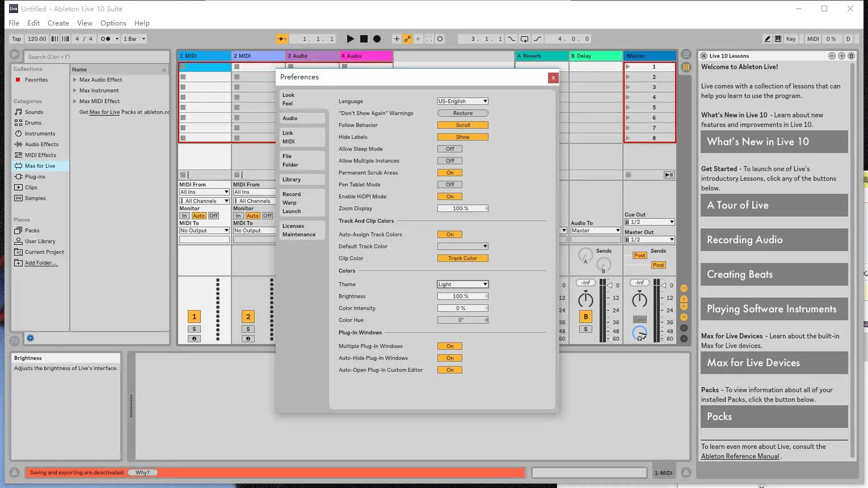Click Add Folder... in Places
This screenshot has height=488, width=868.
tap(41, 263)
